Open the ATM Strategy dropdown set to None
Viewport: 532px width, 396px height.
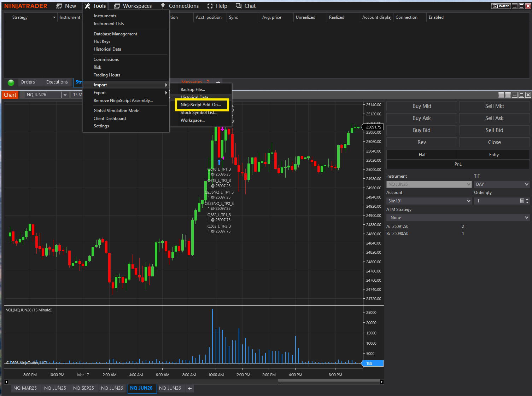pos(458,217)
